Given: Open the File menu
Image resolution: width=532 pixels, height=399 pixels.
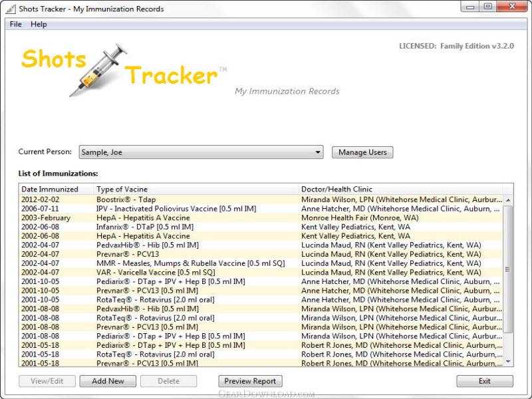Looking at the screenshot, I should [15, 24].
